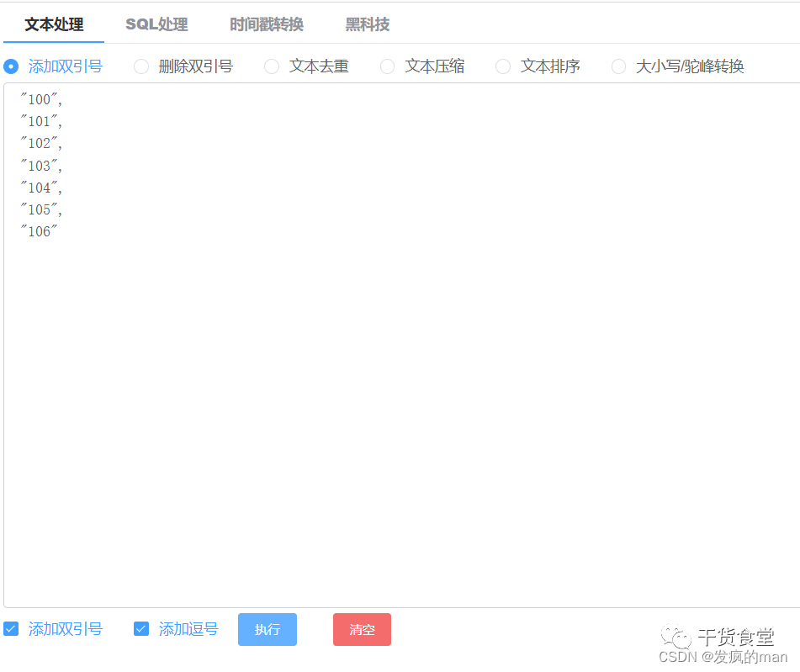Open the 时间戳转换 tab
Image resolution: width=800 pixels, height=672 pixels.
pos(266,24)
